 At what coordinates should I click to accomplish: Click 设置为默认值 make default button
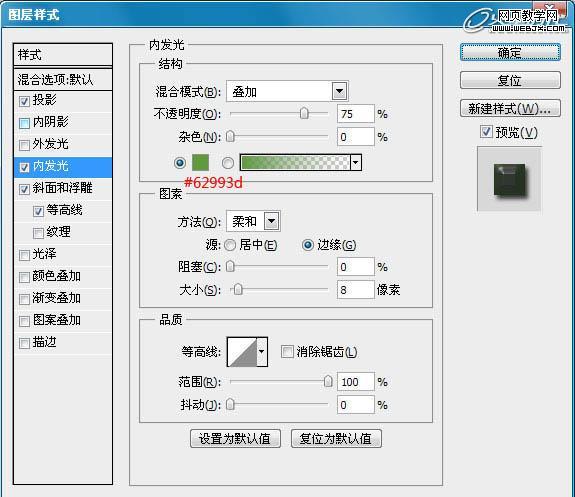coord(235,438)
